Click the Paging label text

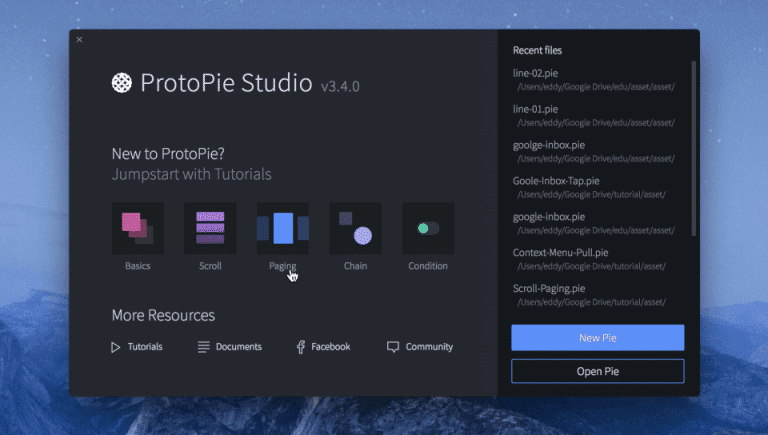coord(283,266)
